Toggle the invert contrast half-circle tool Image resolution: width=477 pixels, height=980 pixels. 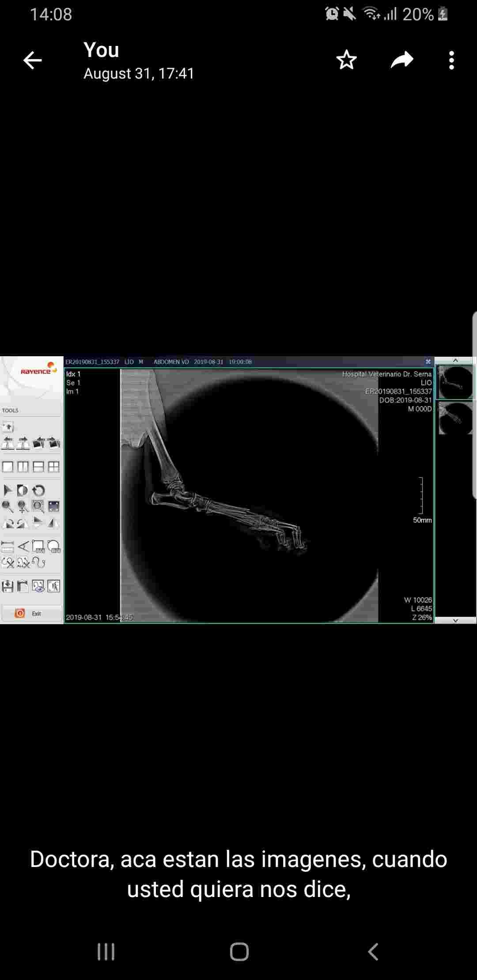click(x=23, y=490)
